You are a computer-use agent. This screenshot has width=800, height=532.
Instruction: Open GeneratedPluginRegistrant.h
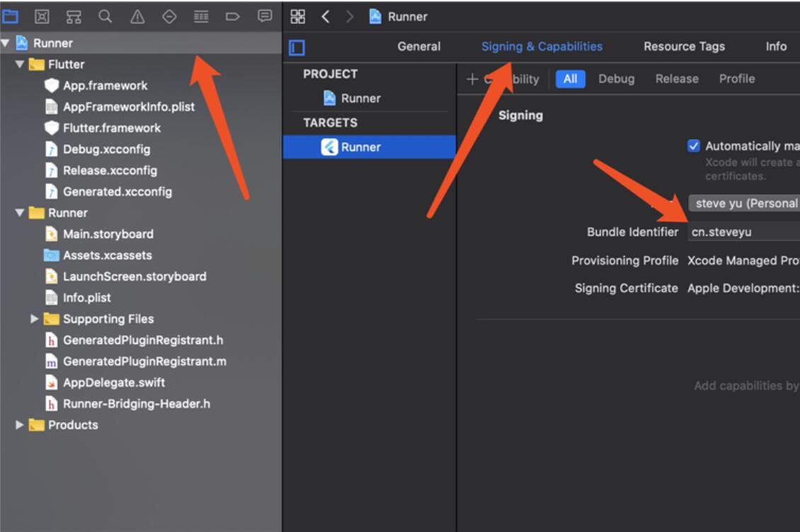tap(143, 340)
